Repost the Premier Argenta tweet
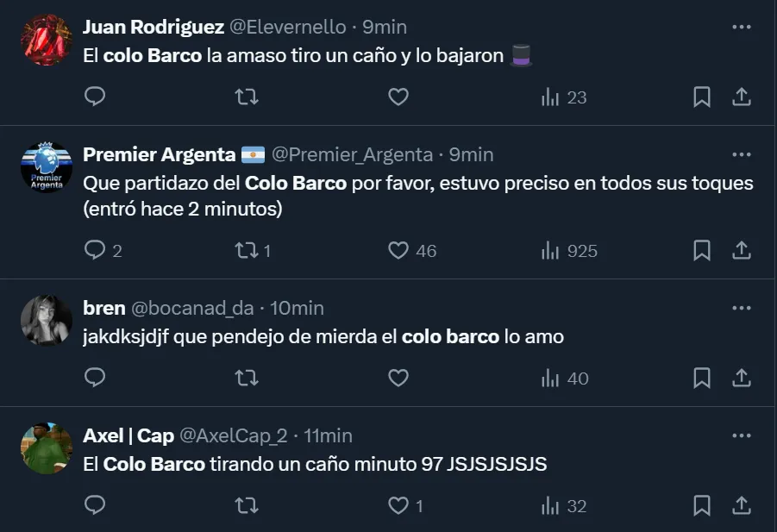The width and height of the screenshot is (777, 532). [247, 250]
